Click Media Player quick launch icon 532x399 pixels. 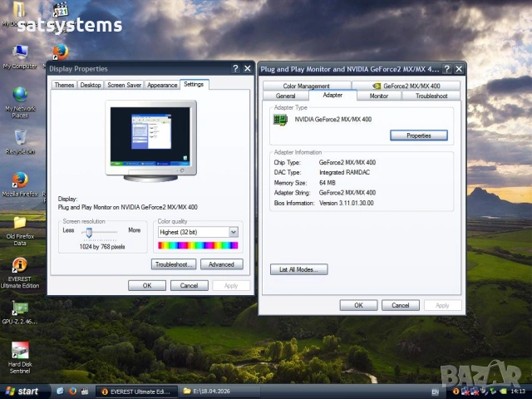[x=85, y=392]
